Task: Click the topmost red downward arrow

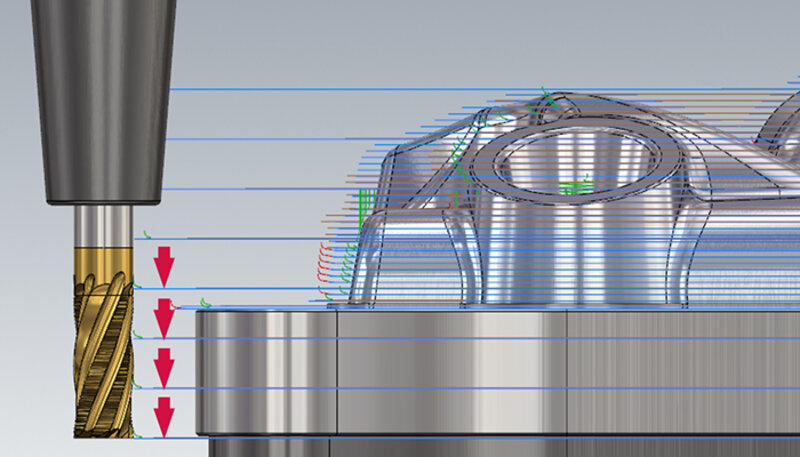Action: coord(164,267)
